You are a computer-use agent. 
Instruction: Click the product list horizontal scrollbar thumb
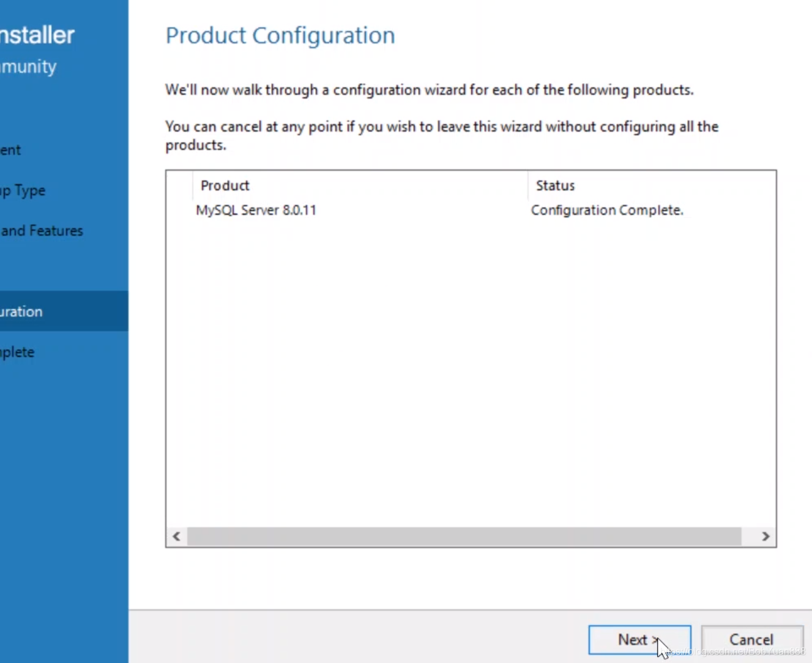pyautogui.click(x=464, y=536)
